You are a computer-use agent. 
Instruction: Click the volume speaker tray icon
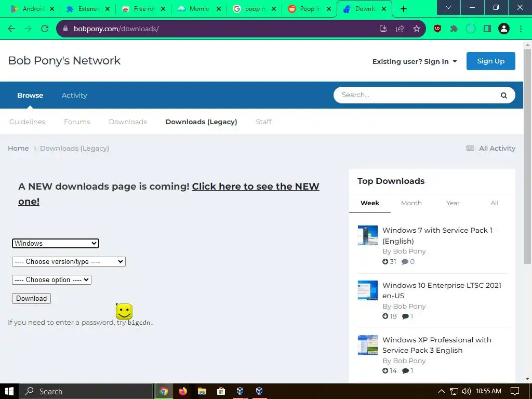(466, 391)
